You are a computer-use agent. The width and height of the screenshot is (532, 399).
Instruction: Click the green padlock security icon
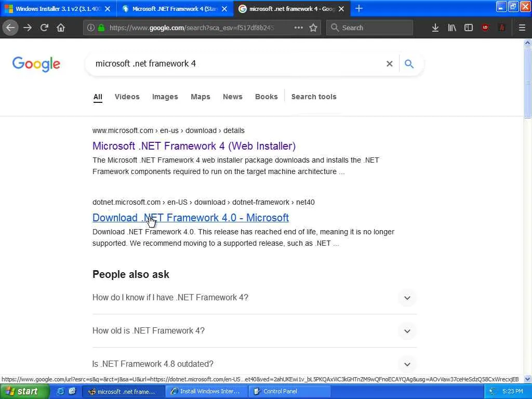[101, 28]
